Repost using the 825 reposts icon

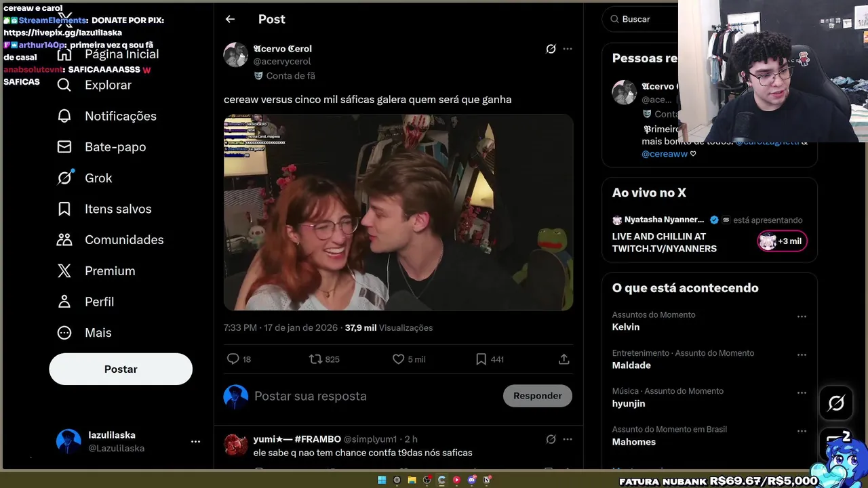[x=324, y=359]
